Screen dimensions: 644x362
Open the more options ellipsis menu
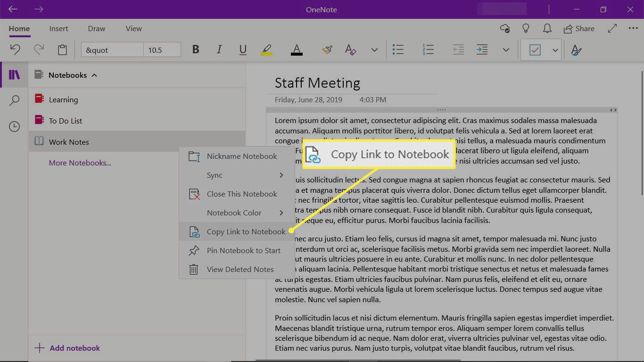pyautogui.click(x=633, y=28)
